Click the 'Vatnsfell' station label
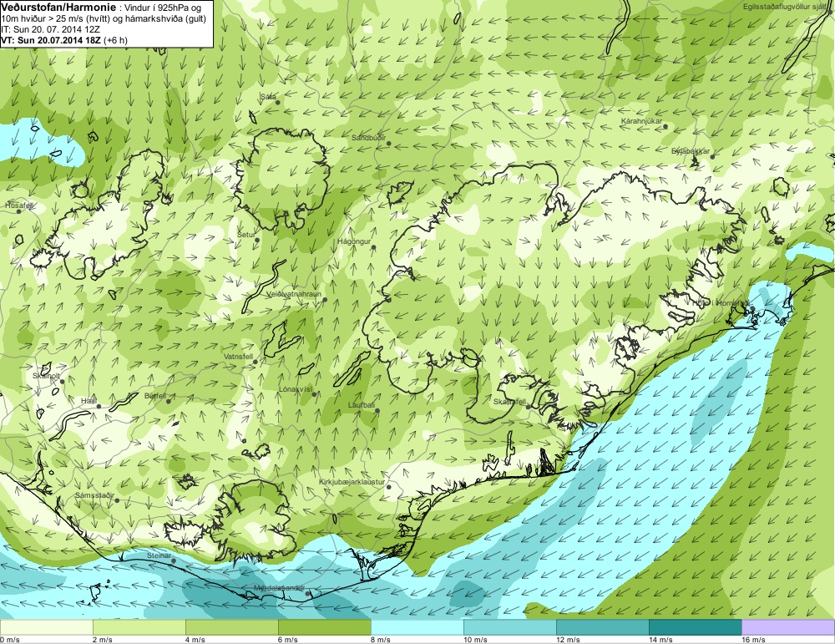This screenshot has height=644, width=835. 238,357
